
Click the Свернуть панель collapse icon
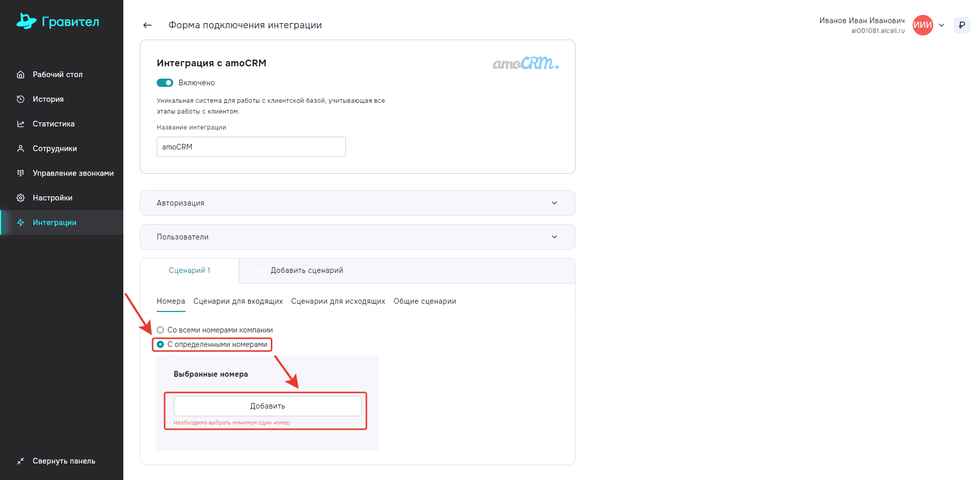[21, 461]
